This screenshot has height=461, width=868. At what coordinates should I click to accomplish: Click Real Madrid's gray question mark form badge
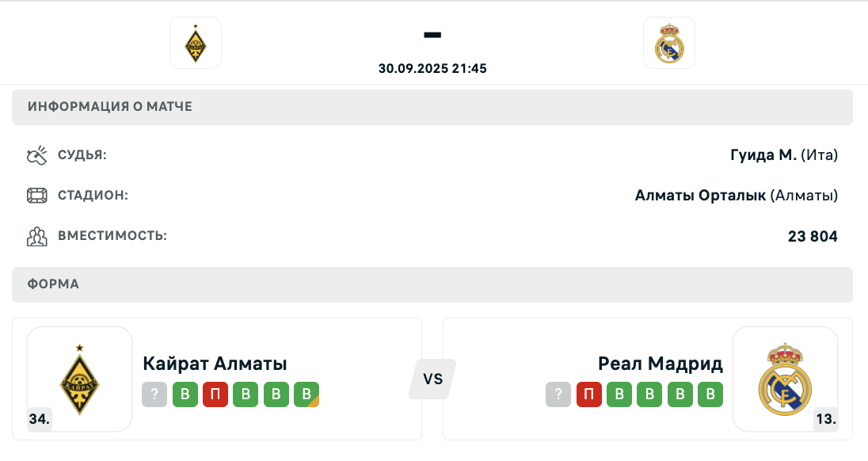click(558, 394)
